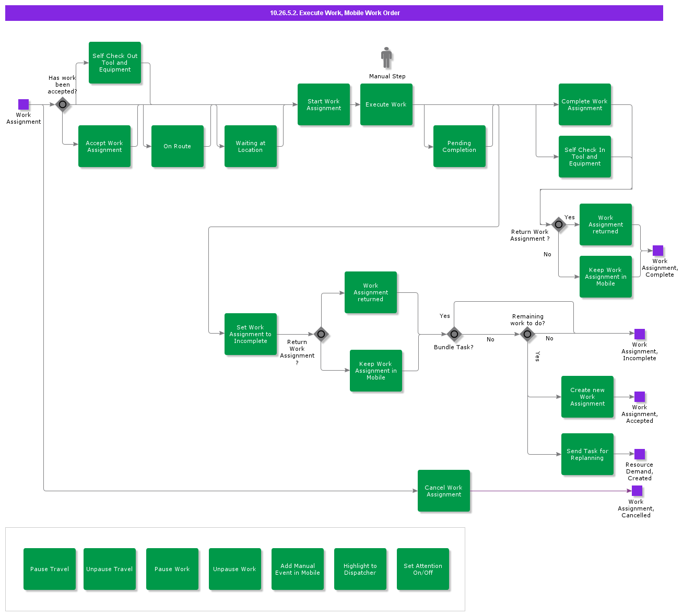Click the 'Pending Completion' process box
Image resolution: width=683 pixels, height=616 pixels.
click(x=460, y=146)
